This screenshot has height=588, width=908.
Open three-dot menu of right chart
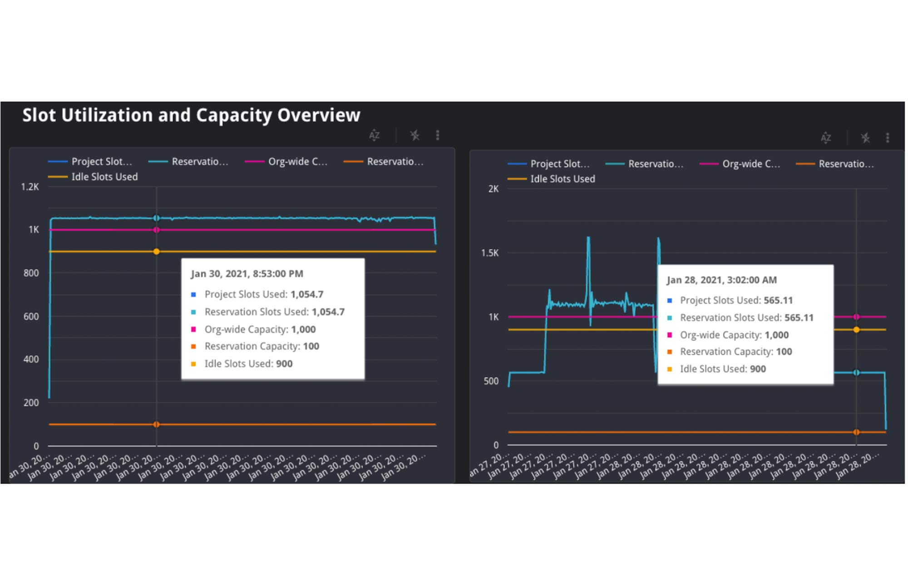point(888,138)
